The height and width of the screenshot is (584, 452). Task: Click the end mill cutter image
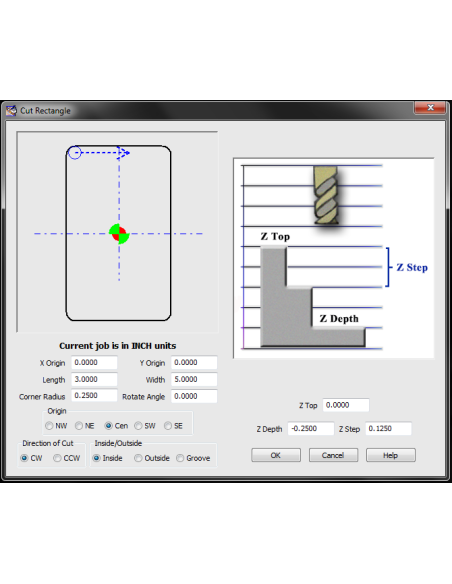point(326,195)
